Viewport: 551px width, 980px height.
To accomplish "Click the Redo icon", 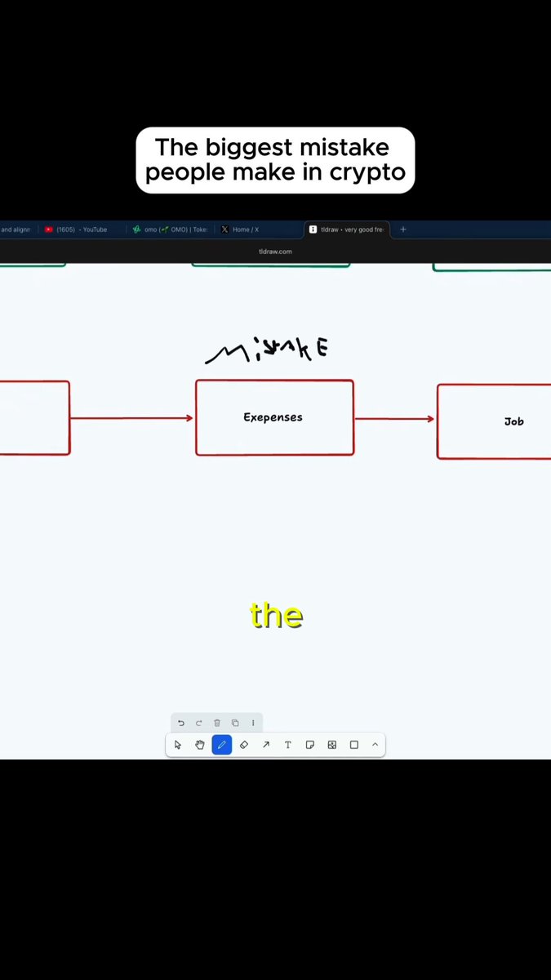I will pyautogui.click(x=198, y=723).
